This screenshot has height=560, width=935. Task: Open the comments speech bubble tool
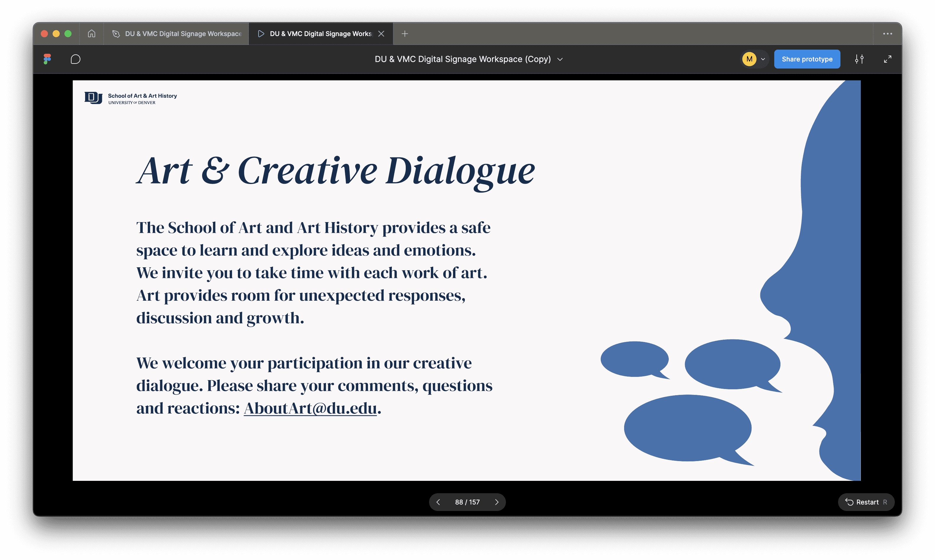tap(75, 59)
